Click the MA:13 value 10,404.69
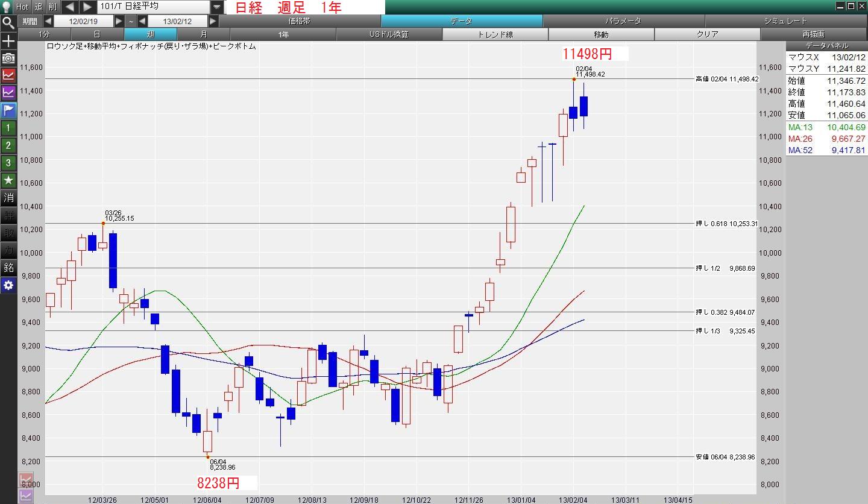This screenshot has height=504, width=868. [846, 127]
